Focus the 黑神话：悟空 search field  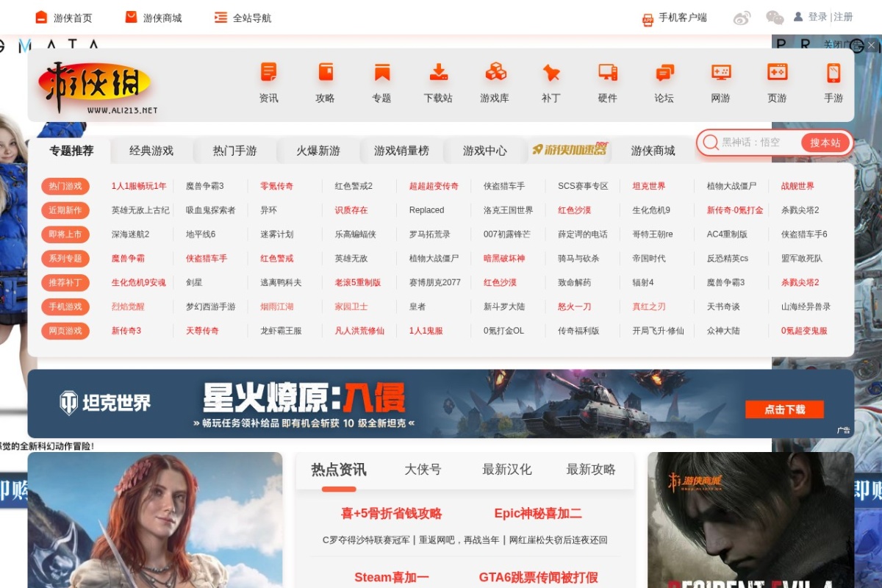(759, 143)
